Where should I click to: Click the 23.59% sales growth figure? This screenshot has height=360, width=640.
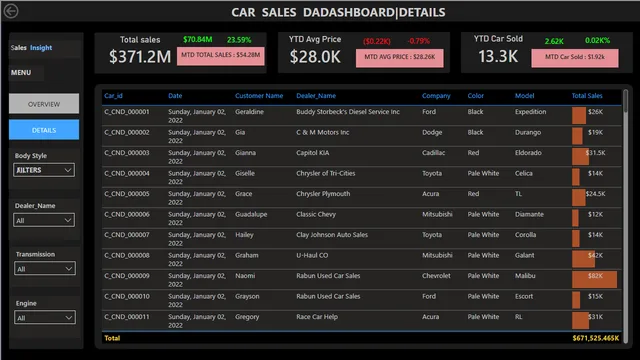pos(239,40)
